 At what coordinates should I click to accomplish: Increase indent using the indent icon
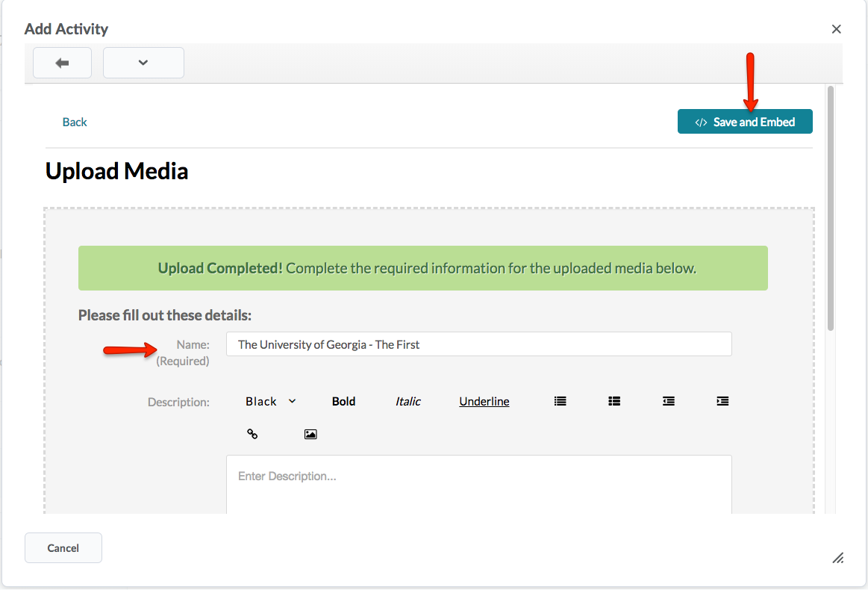(x=722, y=401)
